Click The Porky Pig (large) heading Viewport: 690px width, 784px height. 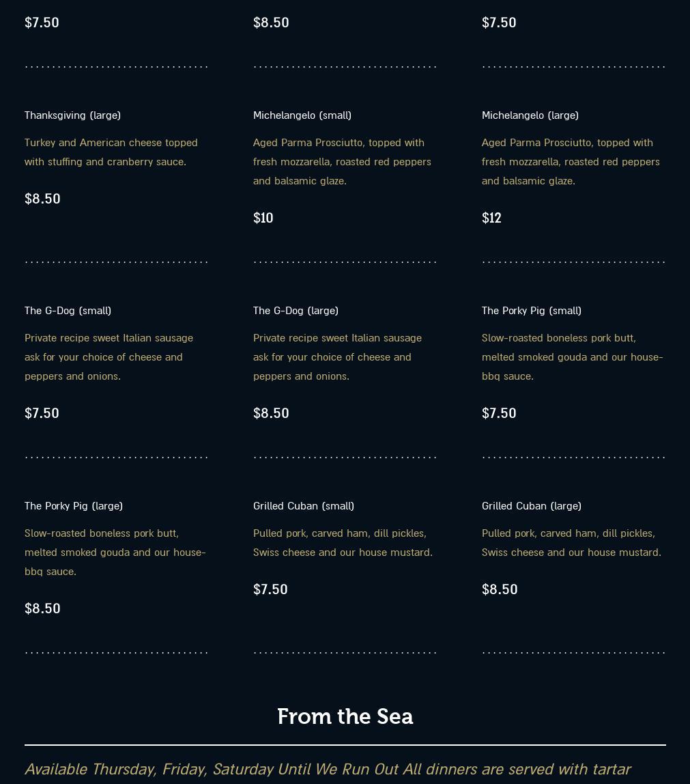74,506
